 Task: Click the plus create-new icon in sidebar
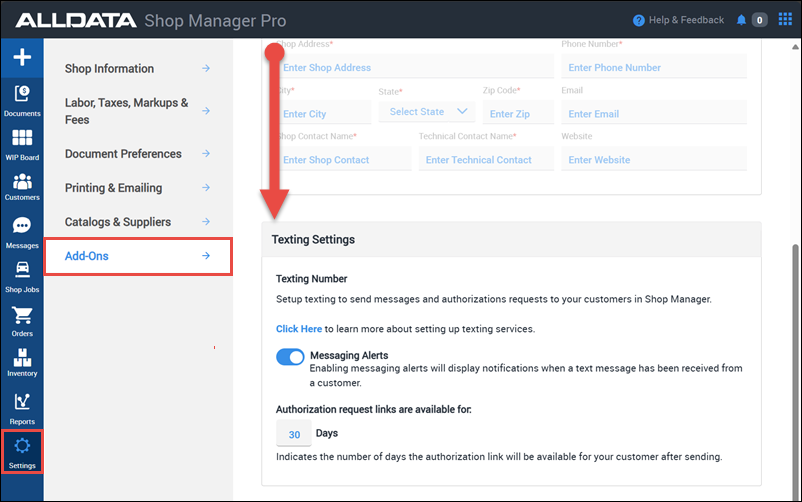22,57
